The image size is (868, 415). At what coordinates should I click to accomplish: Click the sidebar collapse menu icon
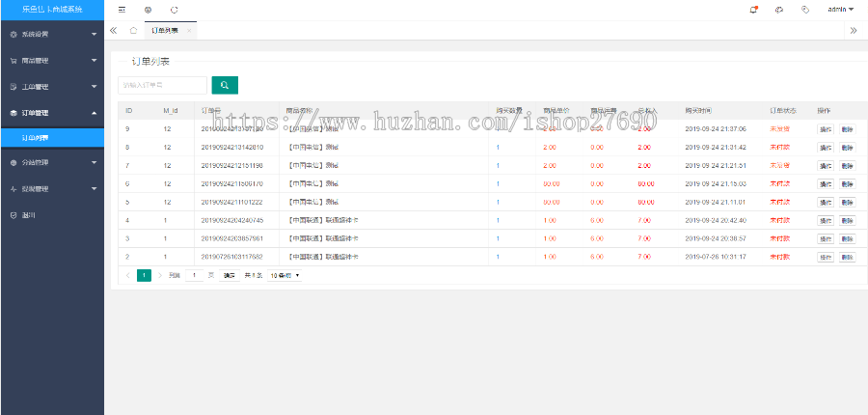tap(122, 9)
